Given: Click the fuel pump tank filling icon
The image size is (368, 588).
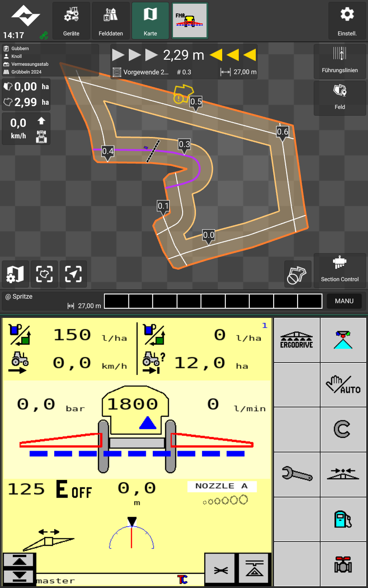Looking at the screenshot, I should click(x=343, y=519).
